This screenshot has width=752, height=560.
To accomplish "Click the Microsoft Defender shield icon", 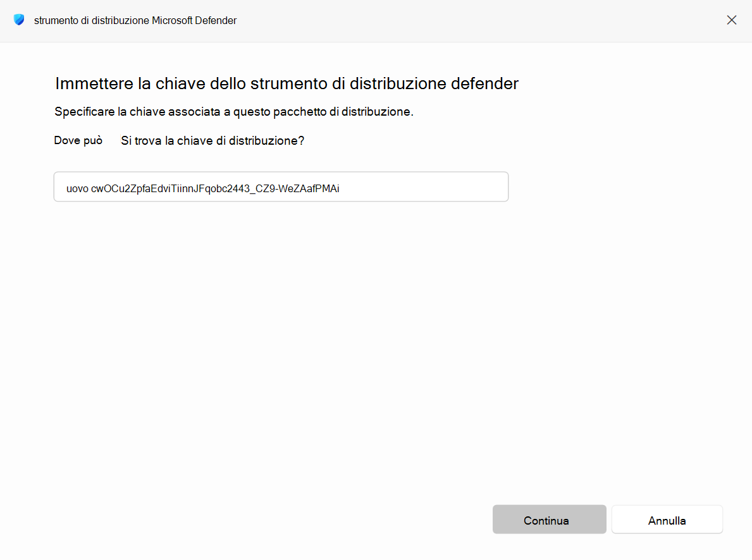I will click(19, 20).
